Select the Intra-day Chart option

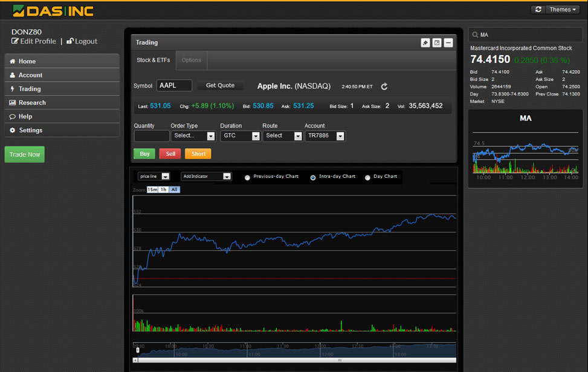[313, 177]
